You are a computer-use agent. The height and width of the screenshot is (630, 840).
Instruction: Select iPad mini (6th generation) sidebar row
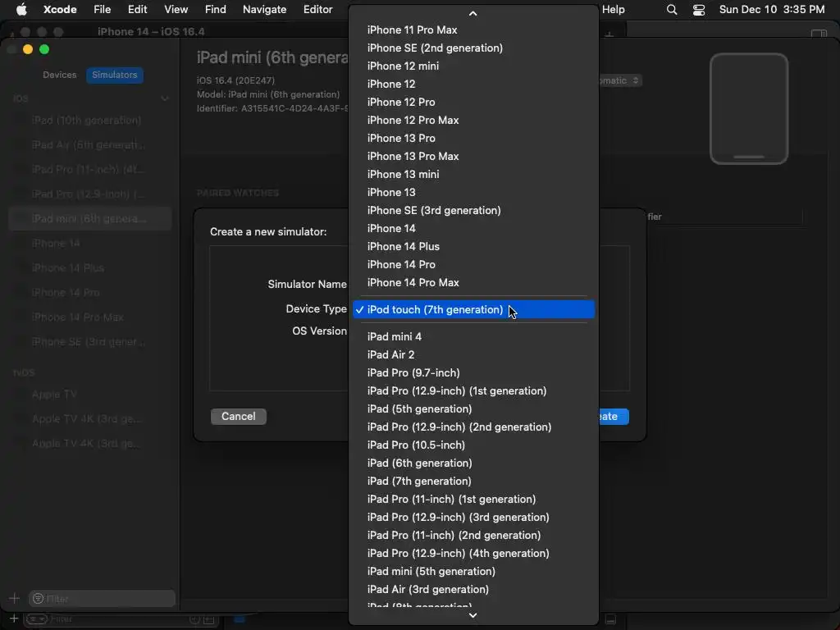pos(90,218)
